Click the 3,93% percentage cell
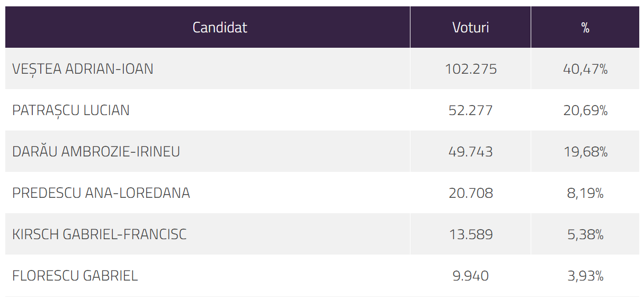Screen dimensions: 644x297 click(x=585, y=276)
